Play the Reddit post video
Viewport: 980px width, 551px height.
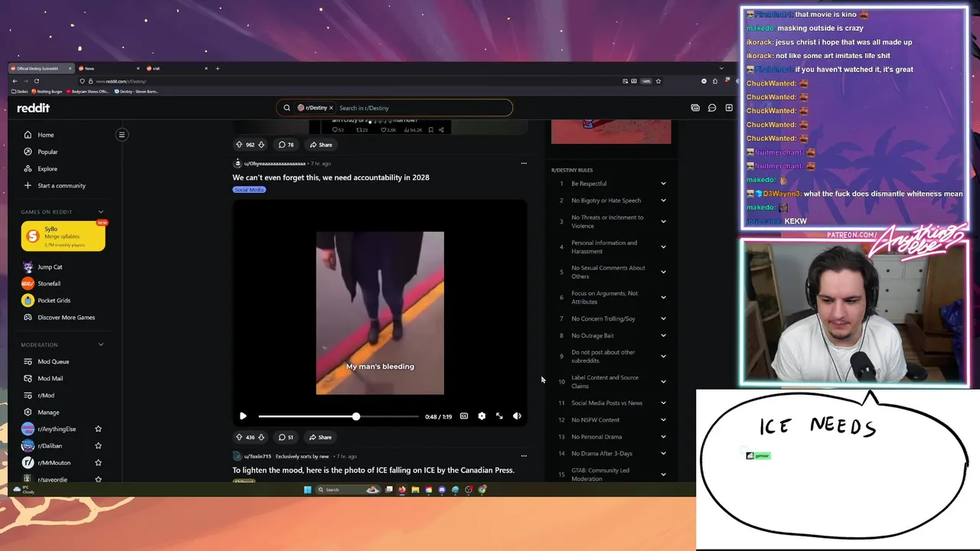[x=243, y=416]
